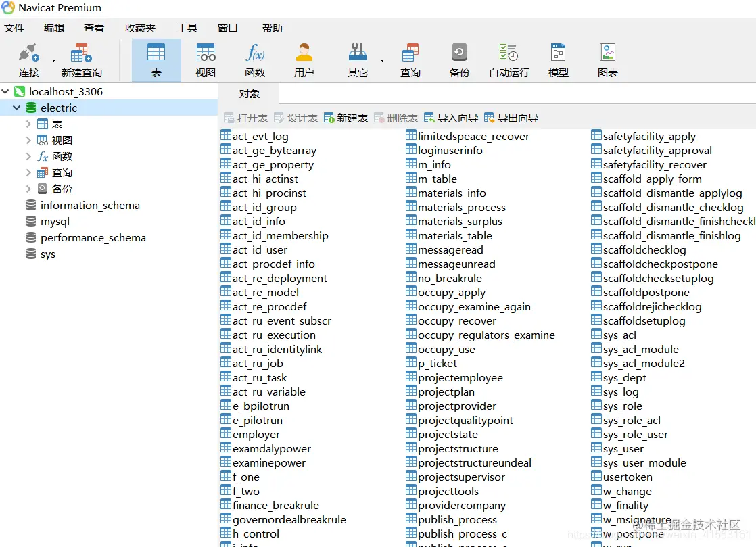Select the usertoken table
The image size is (756, 547).
(622, 477)
